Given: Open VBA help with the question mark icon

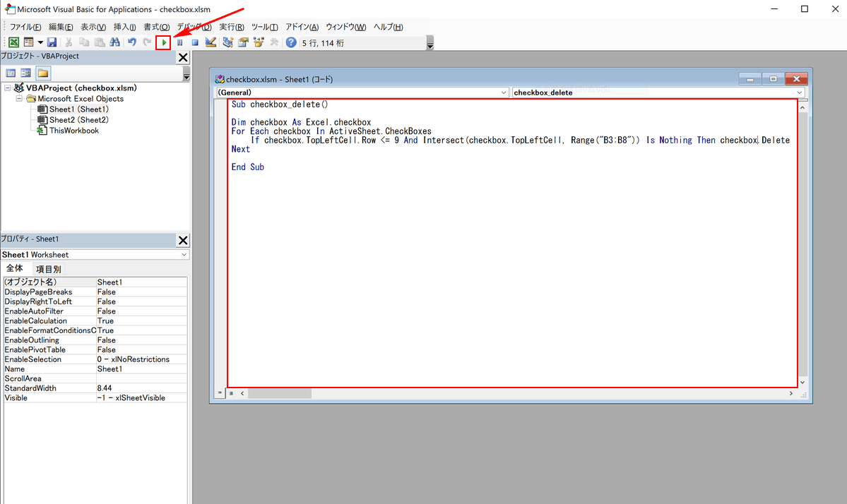Looking at the screenshot, I should [291, 42].
